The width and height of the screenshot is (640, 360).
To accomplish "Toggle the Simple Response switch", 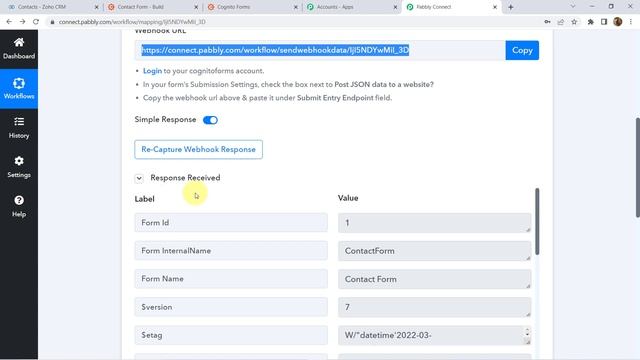I will click(x=210, y=120).
